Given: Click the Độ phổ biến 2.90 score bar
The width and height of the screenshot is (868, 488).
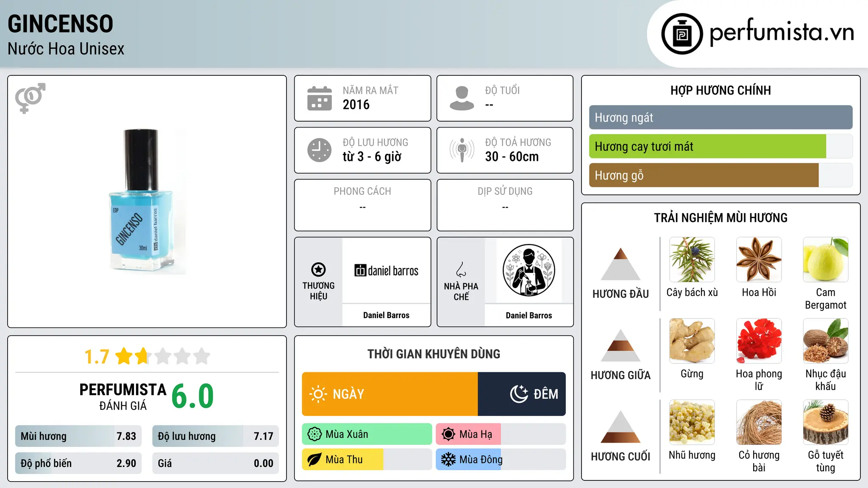Looking at the screenshot, I should click(78, 463).
